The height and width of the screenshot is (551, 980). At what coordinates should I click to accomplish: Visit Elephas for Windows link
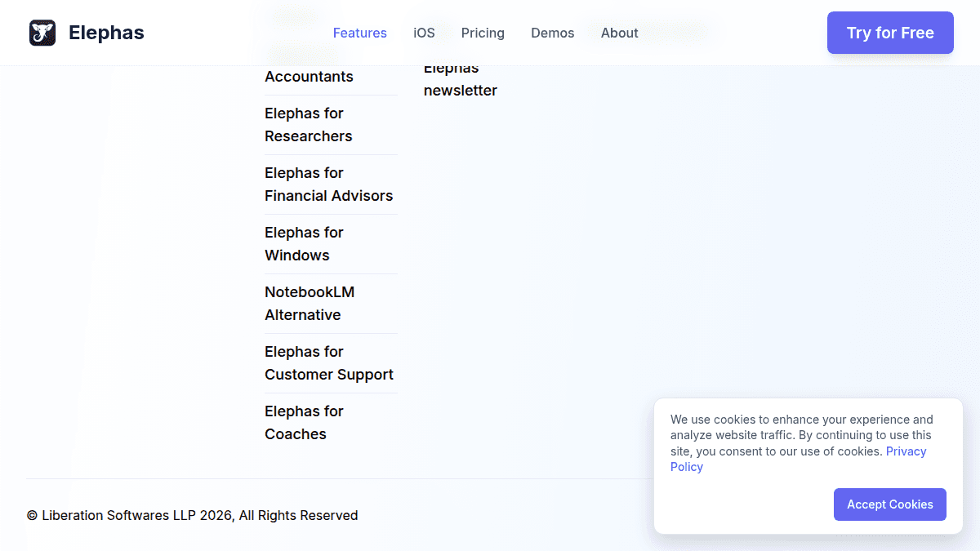click(304, 244)
